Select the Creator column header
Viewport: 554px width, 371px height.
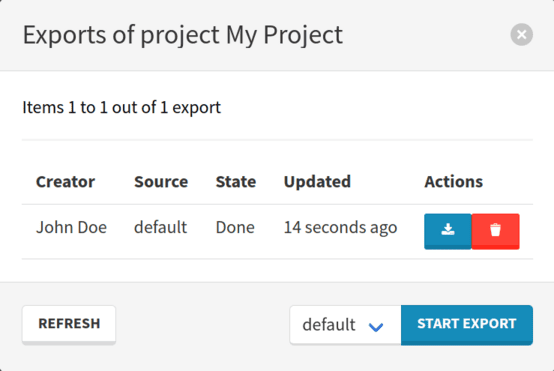pos(65,182)
